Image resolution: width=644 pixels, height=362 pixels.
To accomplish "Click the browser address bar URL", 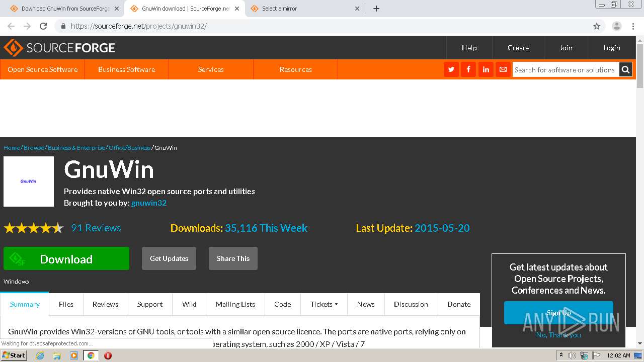I will [139, 26].
